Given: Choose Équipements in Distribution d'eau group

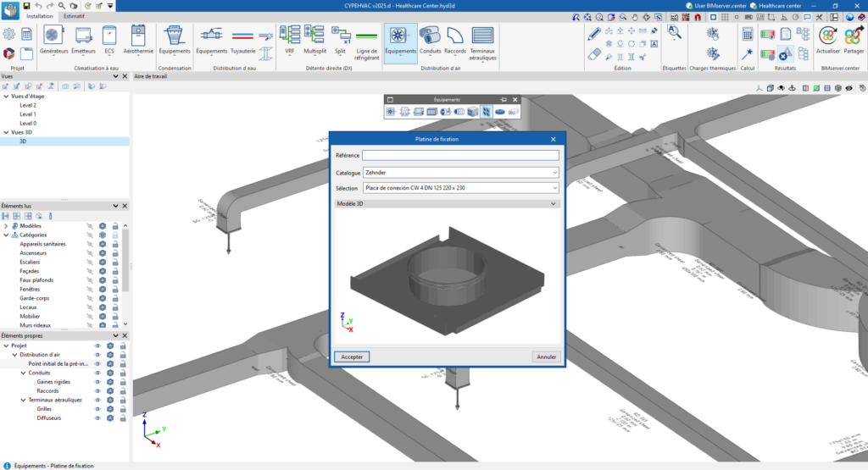Looking at the screenshot, I should tap(211, 40).
